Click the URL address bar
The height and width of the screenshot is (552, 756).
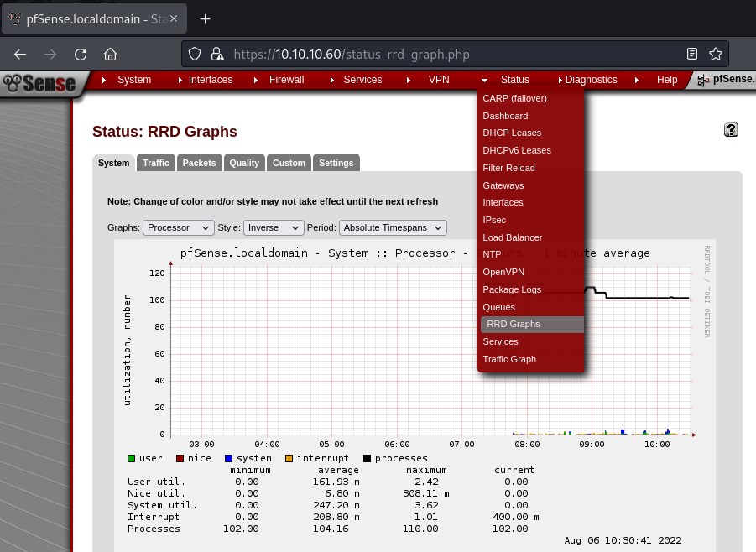[453, 55]
